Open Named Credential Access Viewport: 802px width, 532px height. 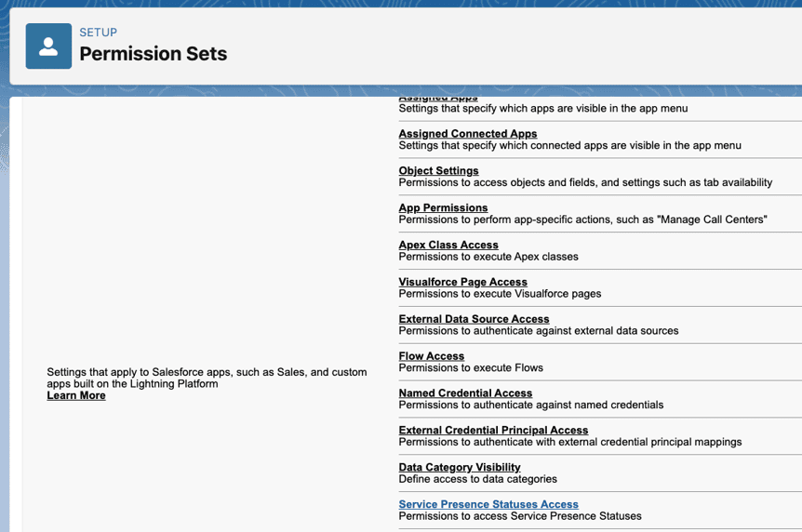coord(465,393)
